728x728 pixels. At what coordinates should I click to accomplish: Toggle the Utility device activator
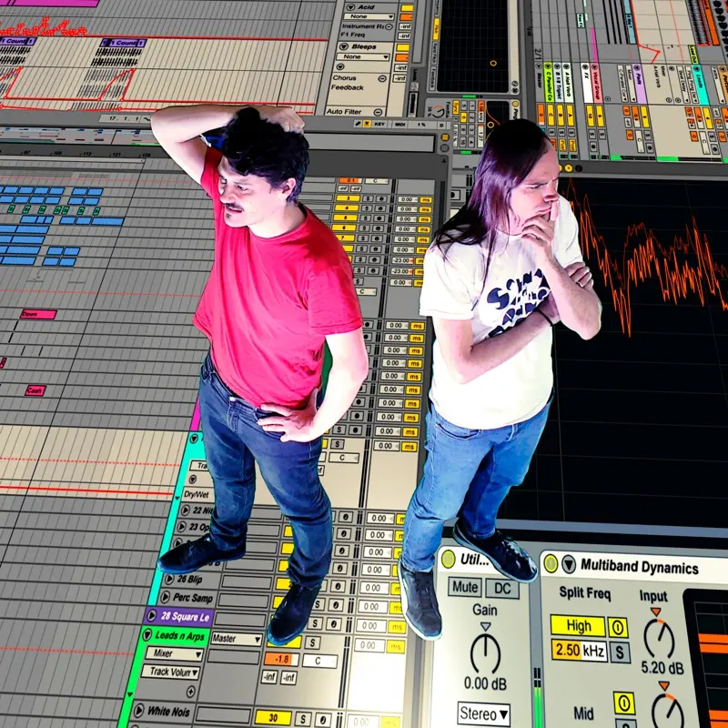point(448,560)
